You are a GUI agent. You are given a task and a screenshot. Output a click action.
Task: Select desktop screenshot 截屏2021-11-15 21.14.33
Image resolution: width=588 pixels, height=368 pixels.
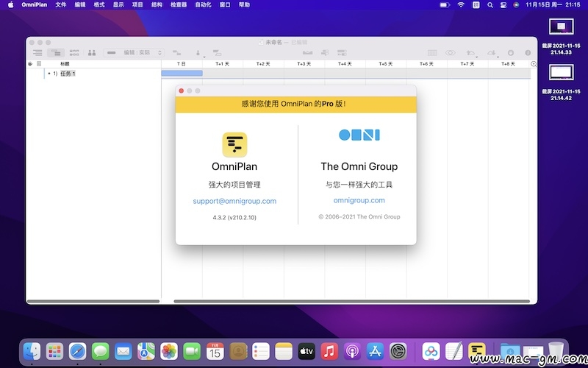pos(561,36)
